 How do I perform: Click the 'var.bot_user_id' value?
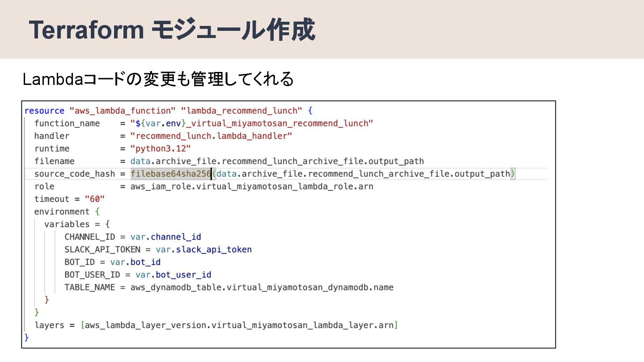coord(173,274)
